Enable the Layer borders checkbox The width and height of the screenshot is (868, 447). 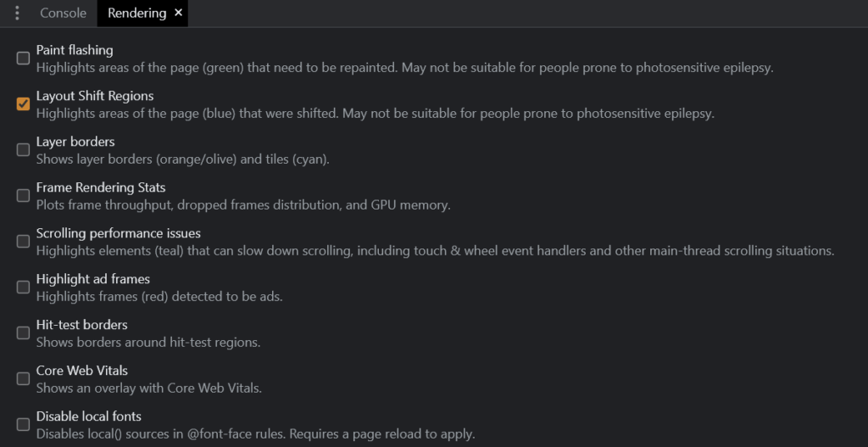pyautogui.click(x=23, y=150)
